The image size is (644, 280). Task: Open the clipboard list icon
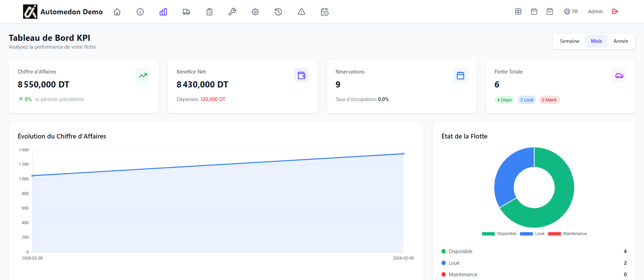coord(210,12)
